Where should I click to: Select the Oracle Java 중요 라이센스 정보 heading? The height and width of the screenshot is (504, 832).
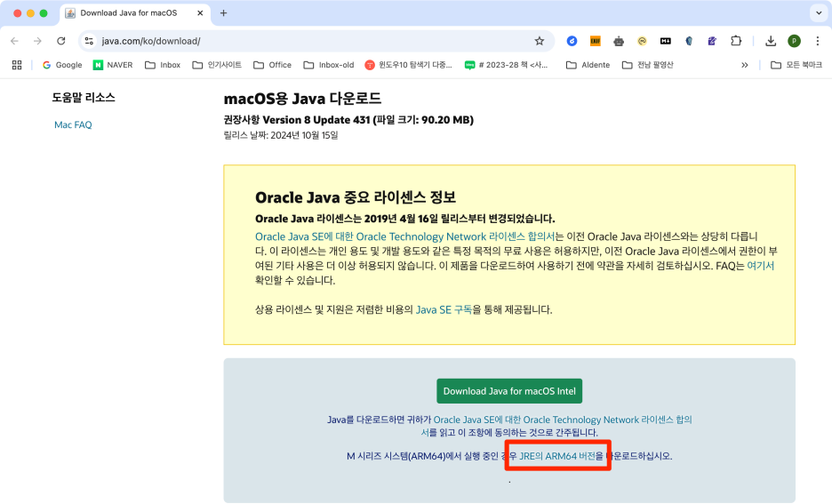[x=356, y=197]
